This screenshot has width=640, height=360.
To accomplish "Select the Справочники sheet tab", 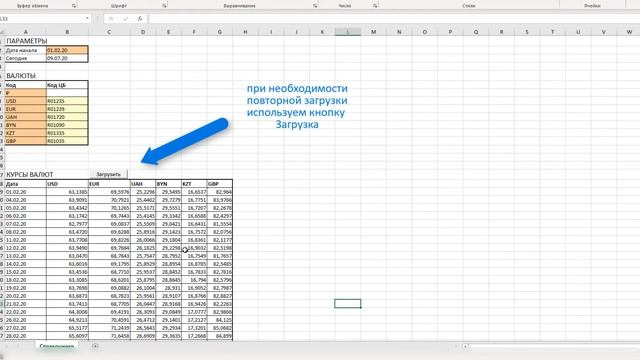I will coord(57,346).
